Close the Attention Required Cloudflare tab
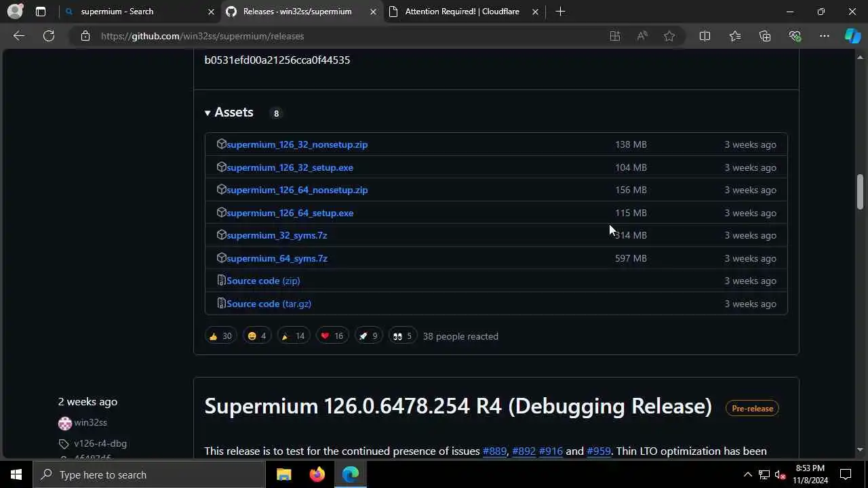 535,12
